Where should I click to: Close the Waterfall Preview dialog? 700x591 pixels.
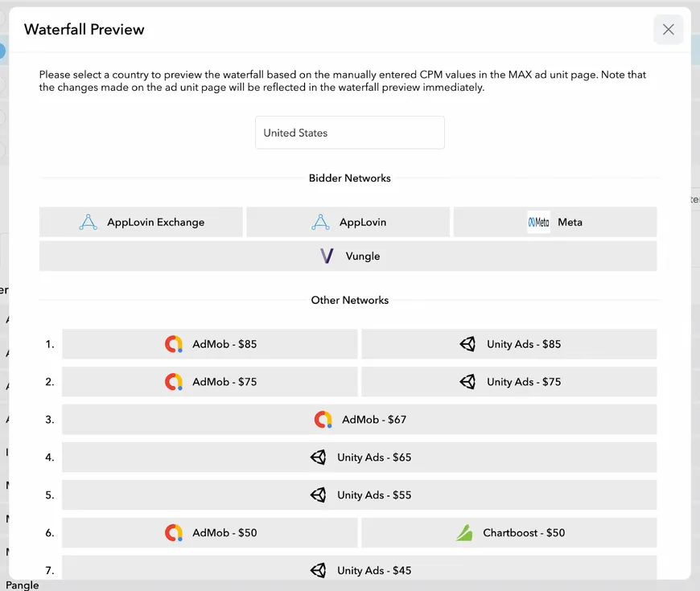pos(668,29)
